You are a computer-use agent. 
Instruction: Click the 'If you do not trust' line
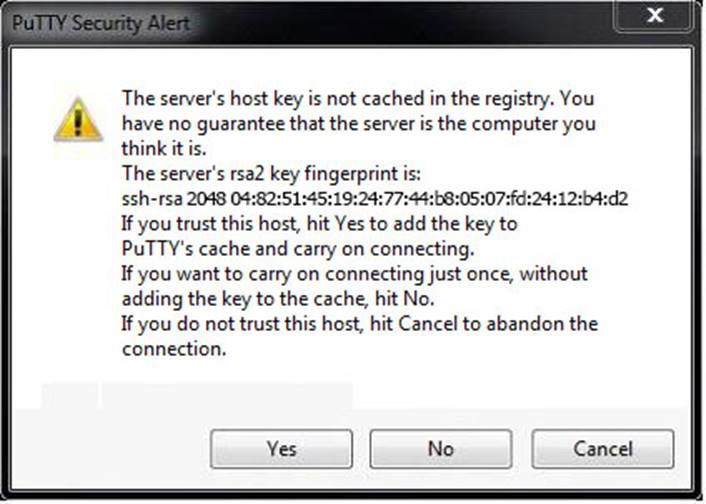pyautogui.click(x=359, y=323)
